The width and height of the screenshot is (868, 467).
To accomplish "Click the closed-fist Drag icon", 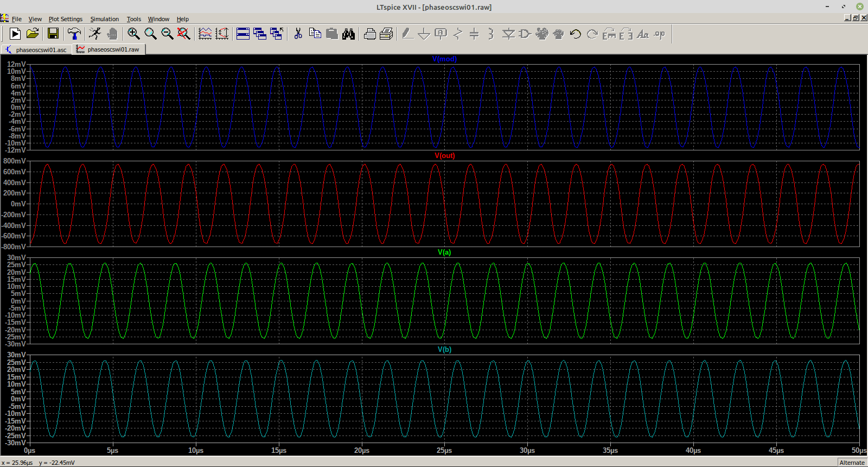I will (559, 34).
